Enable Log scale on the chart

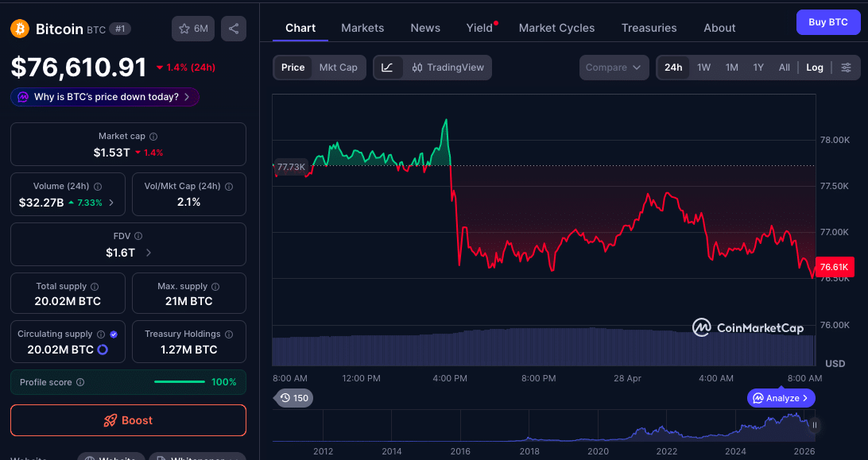814,68
